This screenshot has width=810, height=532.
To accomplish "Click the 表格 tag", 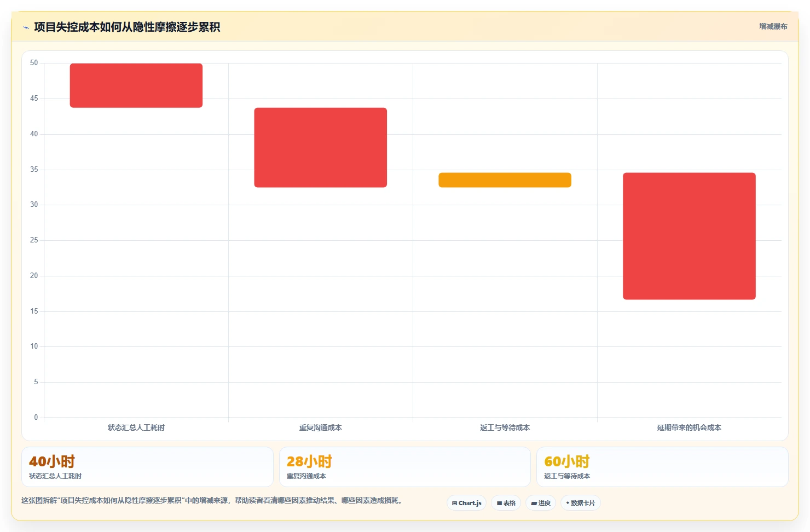I will pyautogui.click(x=506, y=503).
